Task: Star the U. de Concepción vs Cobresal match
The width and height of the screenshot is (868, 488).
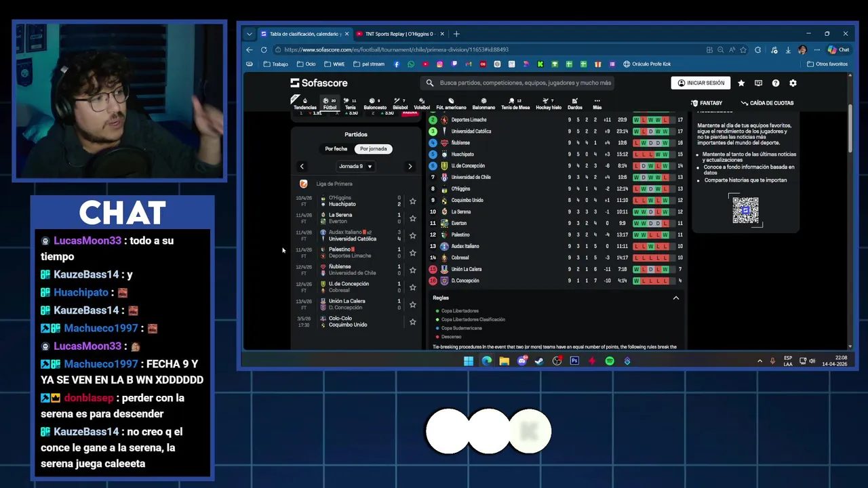Action: 412,287
